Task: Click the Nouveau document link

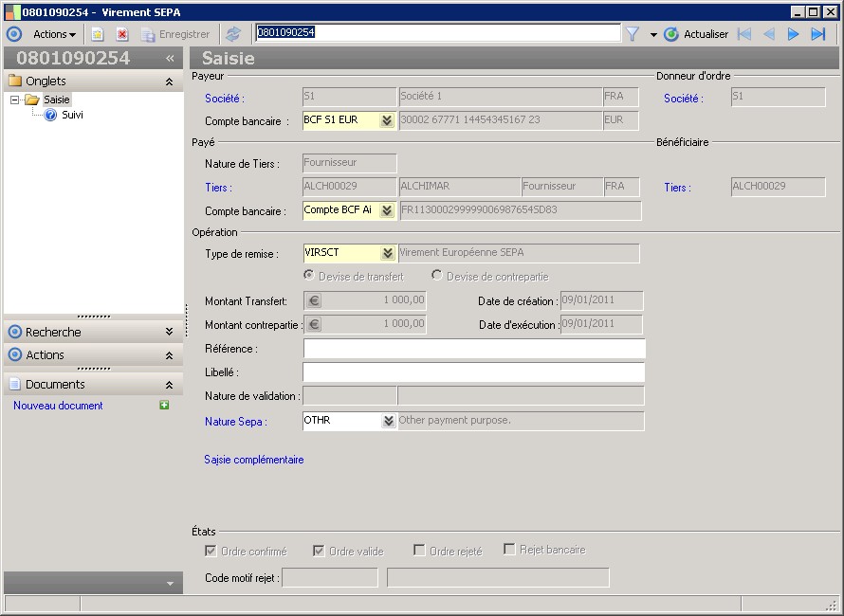Action: pyautogui.click(x=58, y=406)
